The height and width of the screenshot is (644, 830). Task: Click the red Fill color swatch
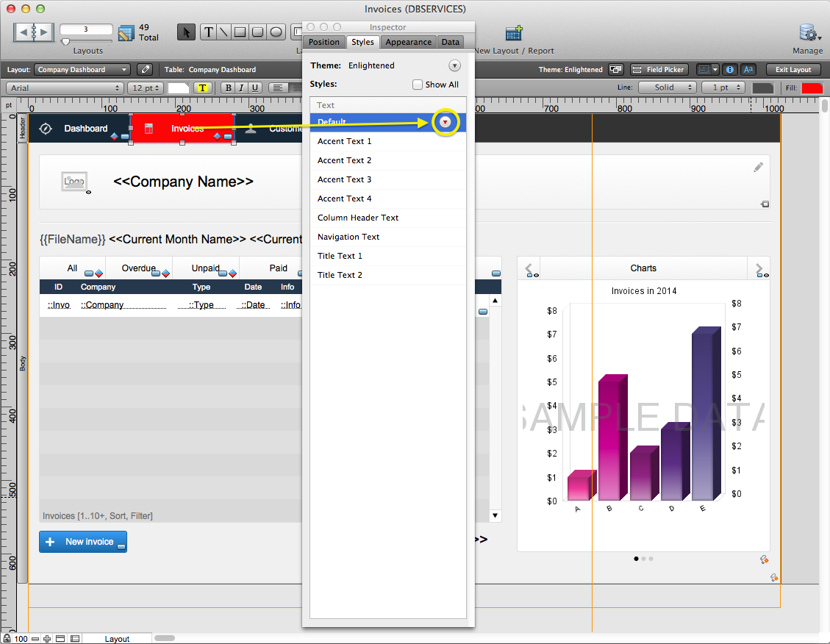pyautogui.click(x=813, y=87)
